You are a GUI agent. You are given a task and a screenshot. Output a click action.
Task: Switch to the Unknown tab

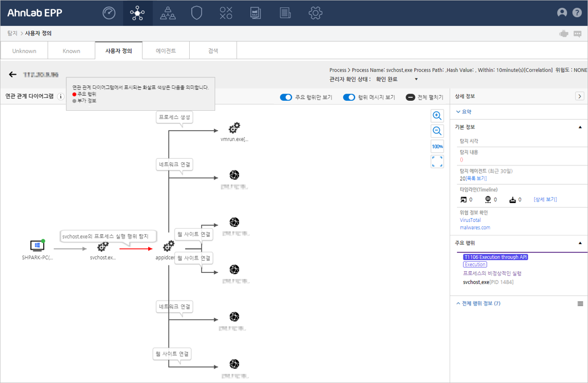tap(24, 51)
